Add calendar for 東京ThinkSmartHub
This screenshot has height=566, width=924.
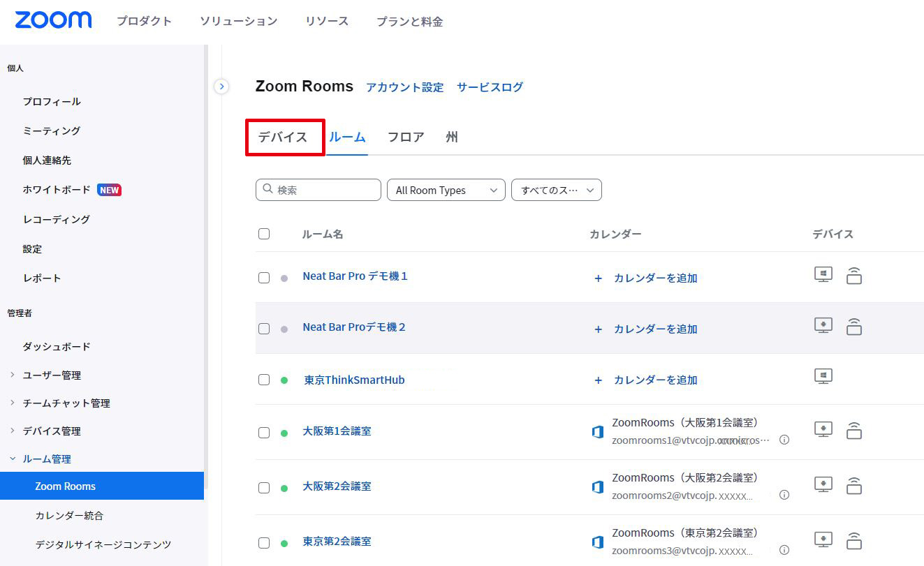coord(645,380)
